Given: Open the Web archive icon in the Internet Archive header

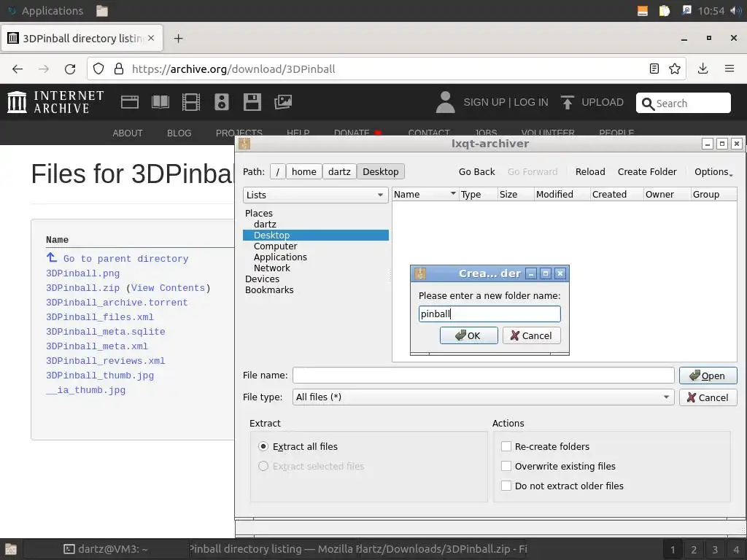Looking at the screenshot, I should coord(130,102).
